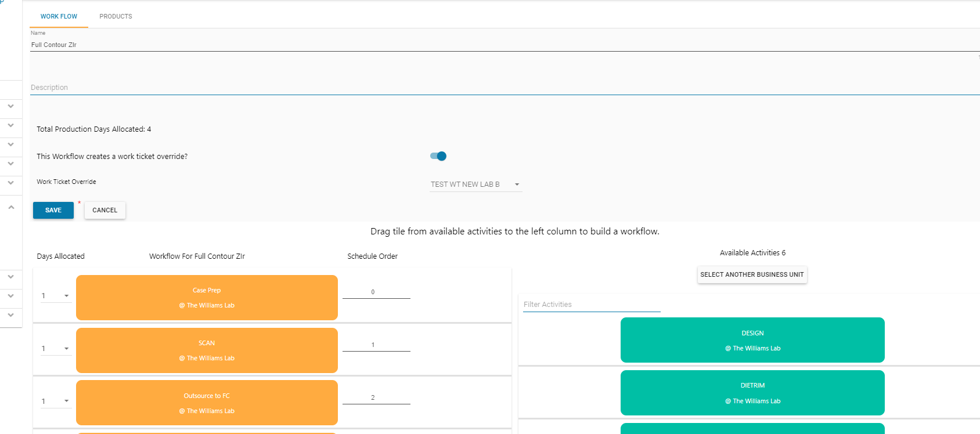Collapse the expanded left sidebar section chevron
Image resolution: width=980 pixels, height=434 pixels.
[x=11, y=207]
